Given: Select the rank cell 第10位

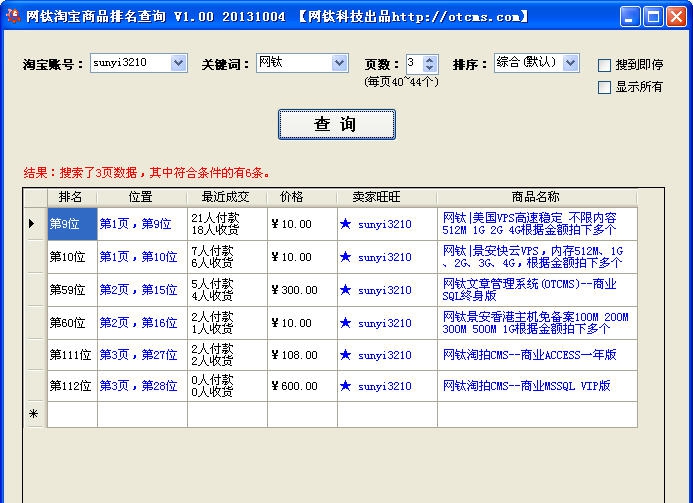Looking at the screenshot, I should pyautogui.click(x=72, y=257).
